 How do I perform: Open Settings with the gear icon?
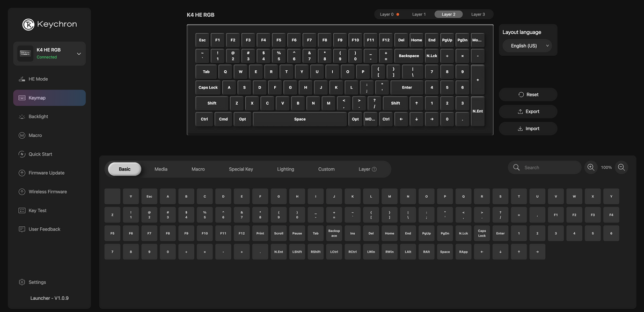click(22, 282)
